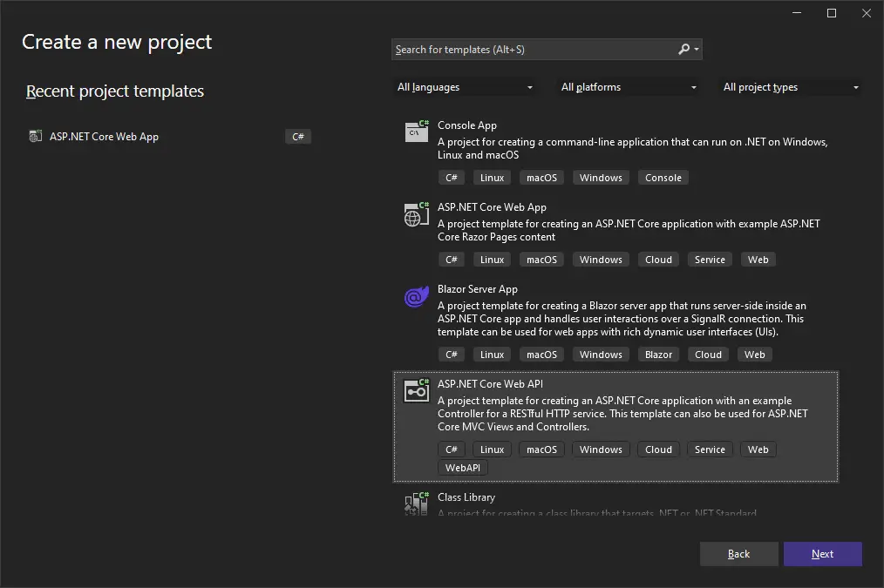
Task: Click the Windows tag under ASP.NET Core Web API
Action: 601,449
